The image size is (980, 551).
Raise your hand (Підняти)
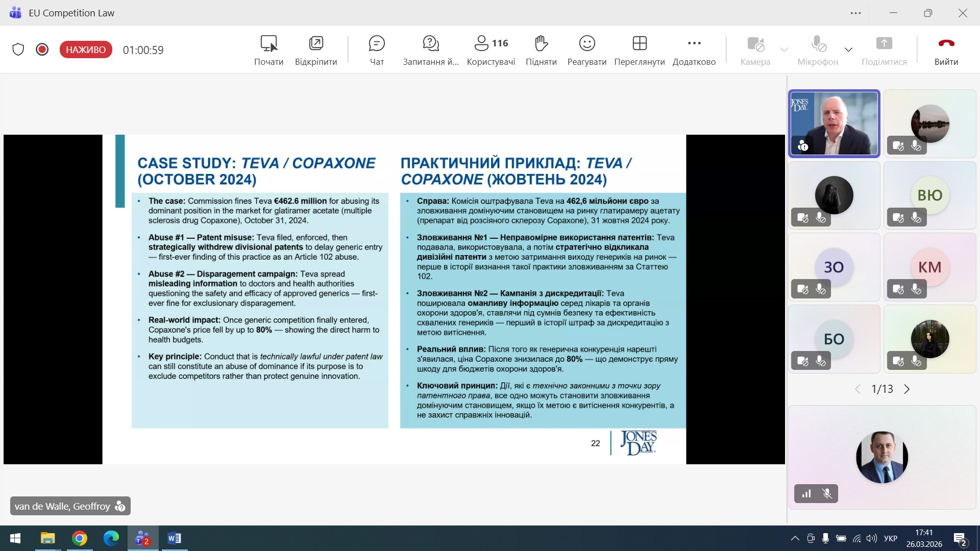pos(541,49)
